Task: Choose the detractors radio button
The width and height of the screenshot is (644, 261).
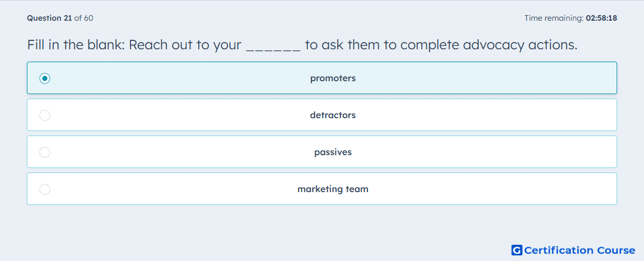Action: (x=45, y=115)
